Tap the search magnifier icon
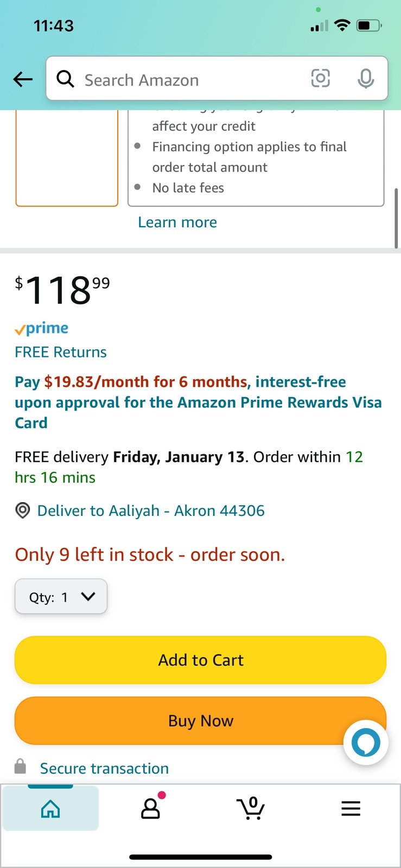The height and width of the screenshot is (868, 401). (x=66, y=79)
